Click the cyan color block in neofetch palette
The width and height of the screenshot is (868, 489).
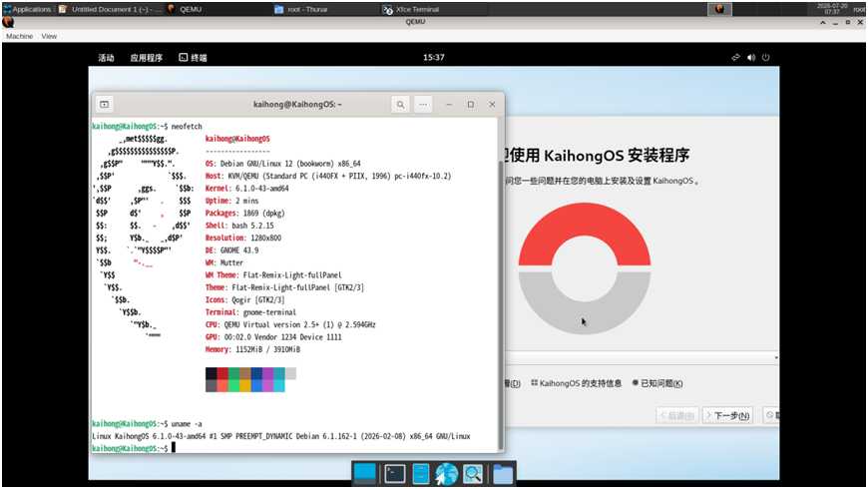click(279, 373)
